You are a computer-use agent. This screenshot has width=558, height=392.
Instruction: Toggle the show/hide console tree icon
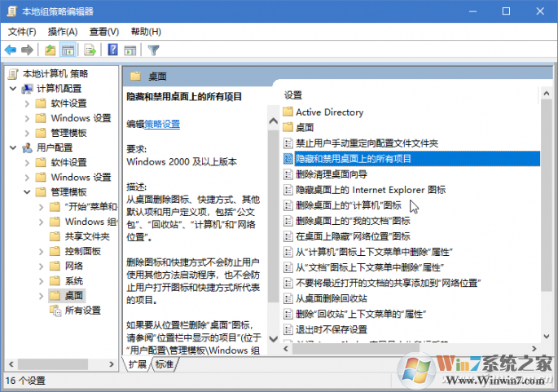click(68, 51)
